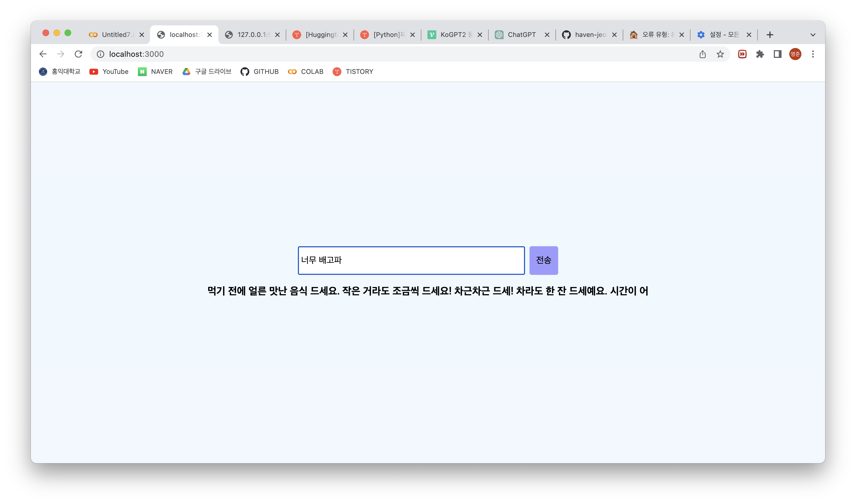856x504 pixels.
Task: View site information icon in address bar
Action: point(101,54)
